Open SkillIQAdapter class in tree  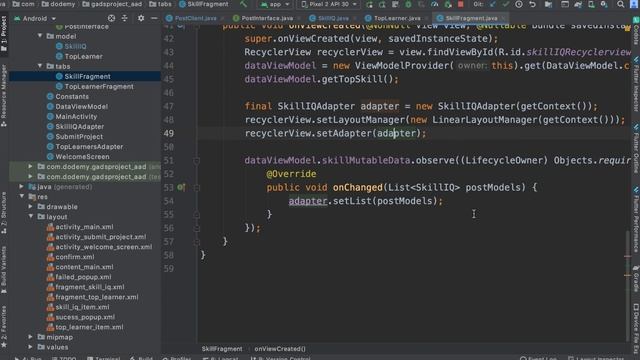[x=80, y=127]
